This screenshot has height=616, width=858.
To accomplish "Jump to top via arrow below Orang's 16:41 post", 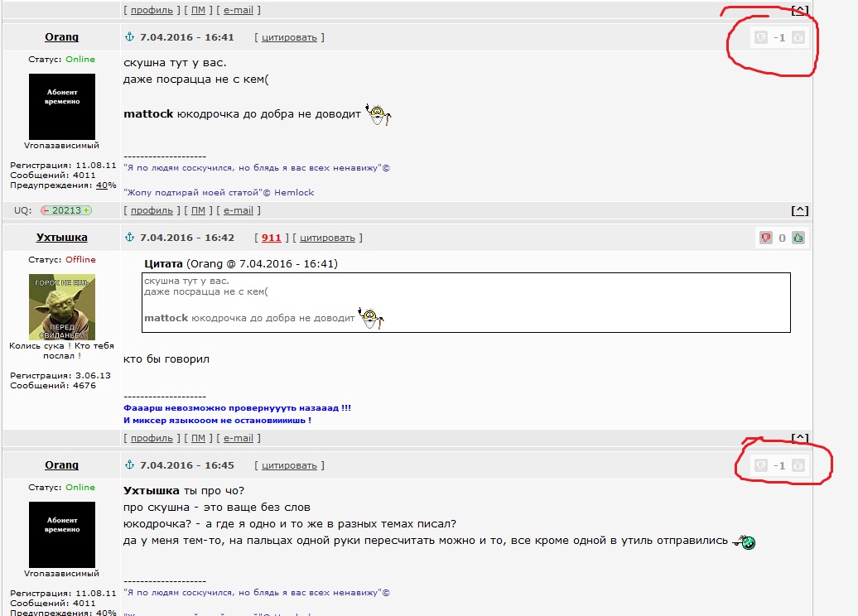I will coord(799,210).
